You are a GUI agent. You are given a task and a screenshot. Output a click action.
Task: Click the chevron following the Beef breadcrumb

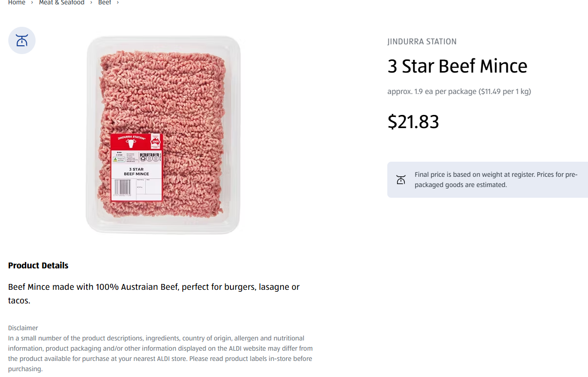coord(117,3)
